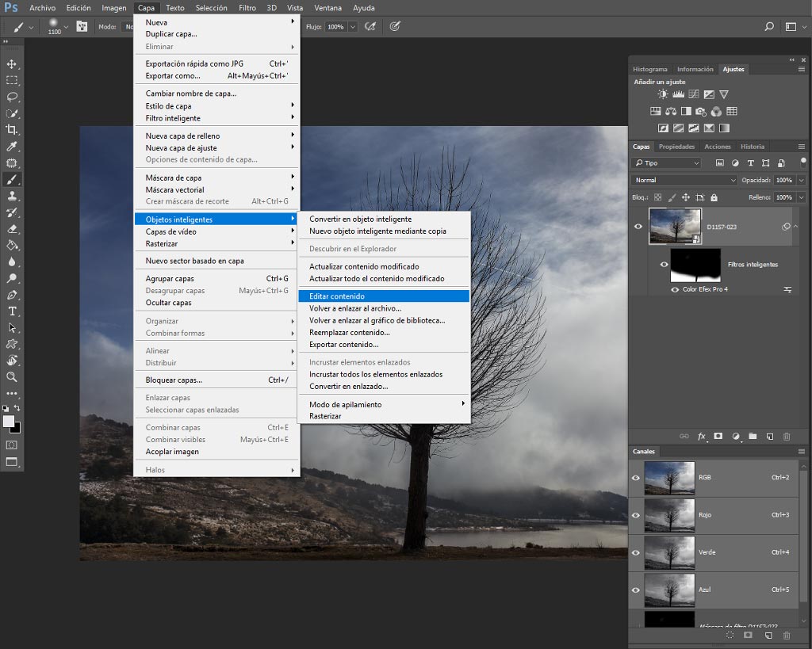Add a Brightness/Contrast adjustment
Image resolution: width=812 pixels, height=649 pixels.
tap(662, 94)
